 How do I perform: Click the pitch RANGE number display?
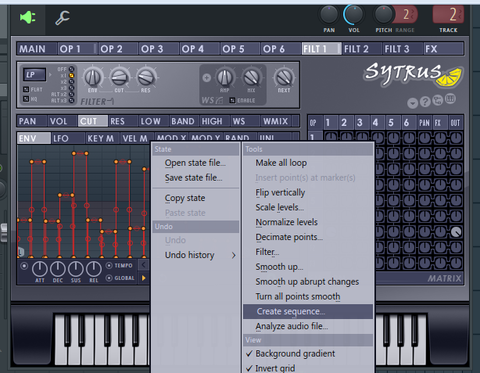click(407, 15)
